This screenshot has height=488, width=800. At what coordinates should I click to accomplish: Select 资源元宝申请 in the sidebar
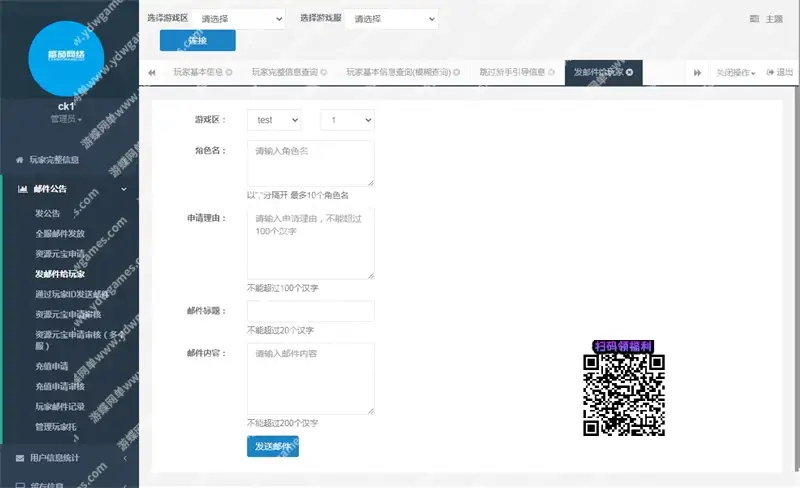click(x=60, y=254)
